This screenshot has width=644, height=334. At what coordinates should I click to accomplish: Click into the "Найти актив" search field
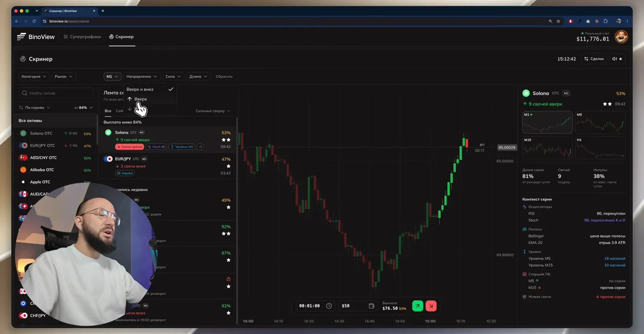point(56,93)
